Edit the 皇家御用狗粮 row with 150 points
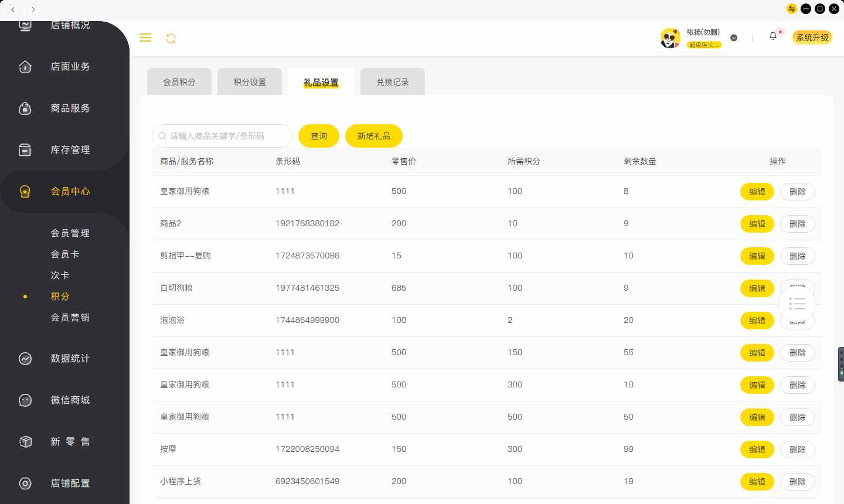Screen dimensions: 844x504 point(757,353)
